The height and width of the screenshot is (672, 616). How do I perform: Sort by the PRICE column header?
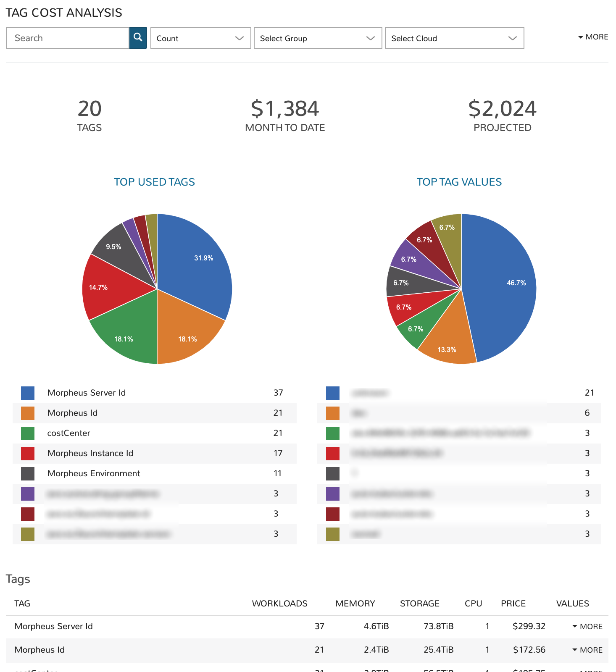(513, 604)
